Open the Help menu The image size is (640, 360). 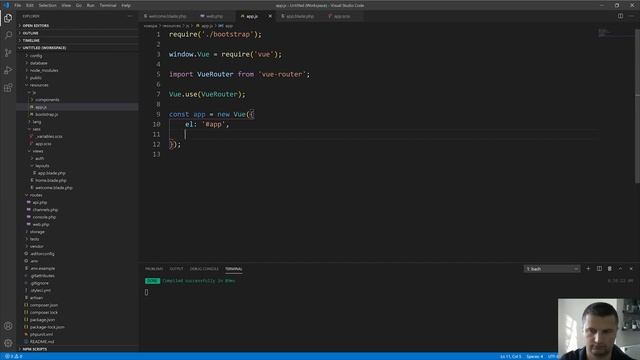click(x=126, y=5)
